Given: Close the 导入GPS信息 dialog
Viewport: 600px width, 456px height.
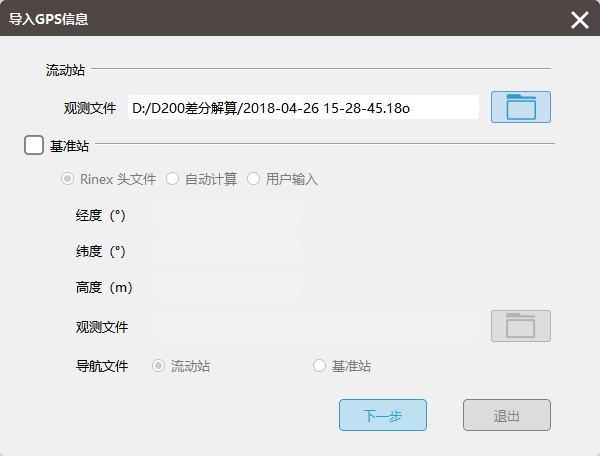Looking at the screenshot, I should (579, 19).
